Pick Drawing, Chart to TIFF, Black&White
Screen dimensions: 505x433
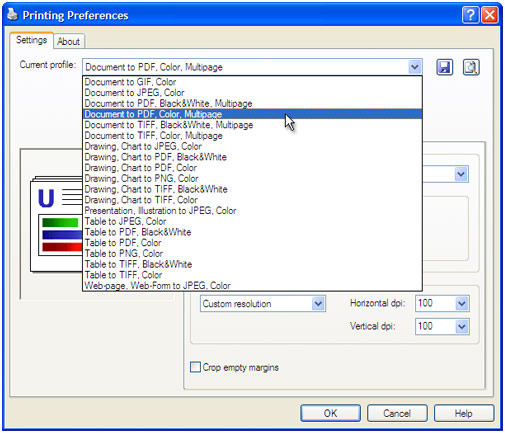[252, 189]
